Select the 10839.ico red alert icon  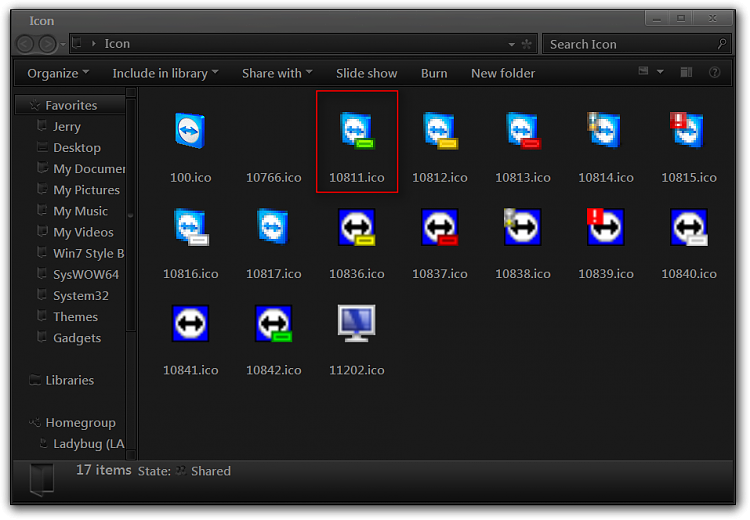606,227
